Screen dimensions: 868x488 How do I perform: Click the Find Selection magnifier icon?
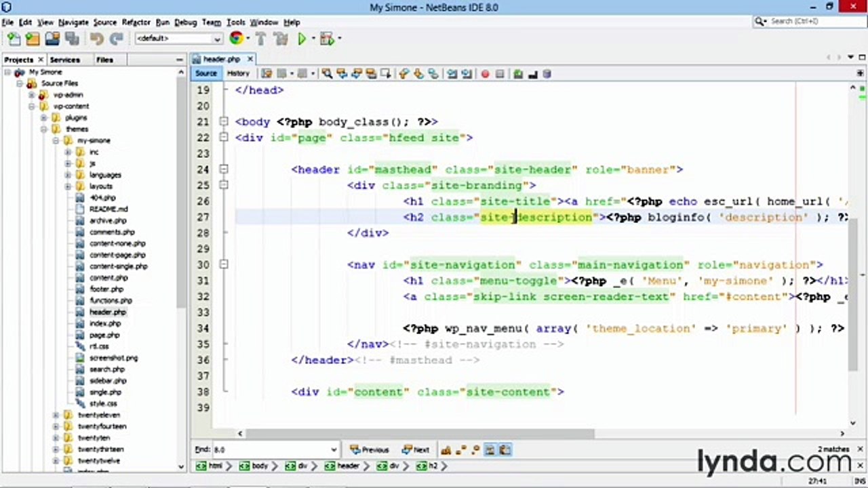(x=327, y=74)
